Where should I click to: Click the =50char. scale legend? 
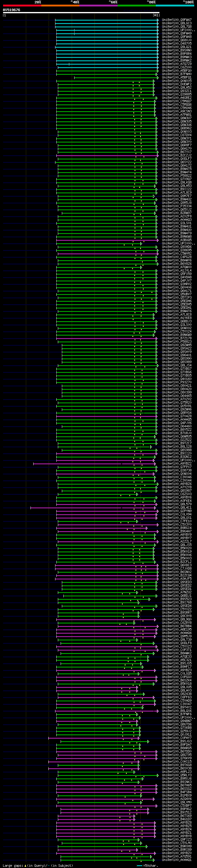coord(147,865)
